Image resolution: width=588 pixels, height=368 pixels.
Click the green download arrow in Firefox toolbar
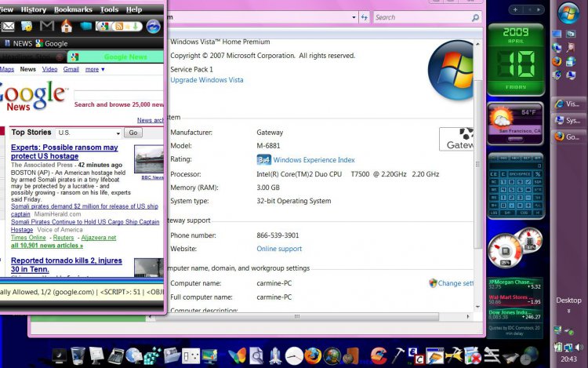pyautogui.click(x=136, y=26)
